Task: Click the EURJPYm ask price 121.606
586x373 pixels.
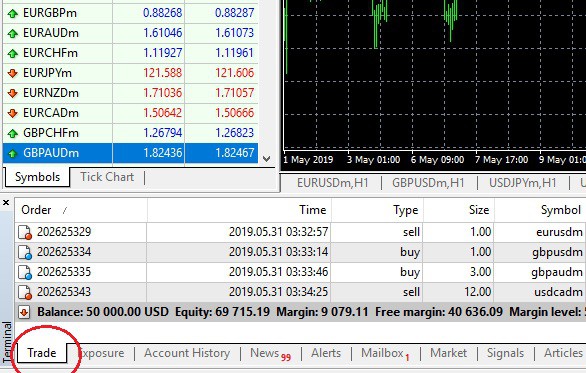Action: pyautogui.click(x=234, y=73)
